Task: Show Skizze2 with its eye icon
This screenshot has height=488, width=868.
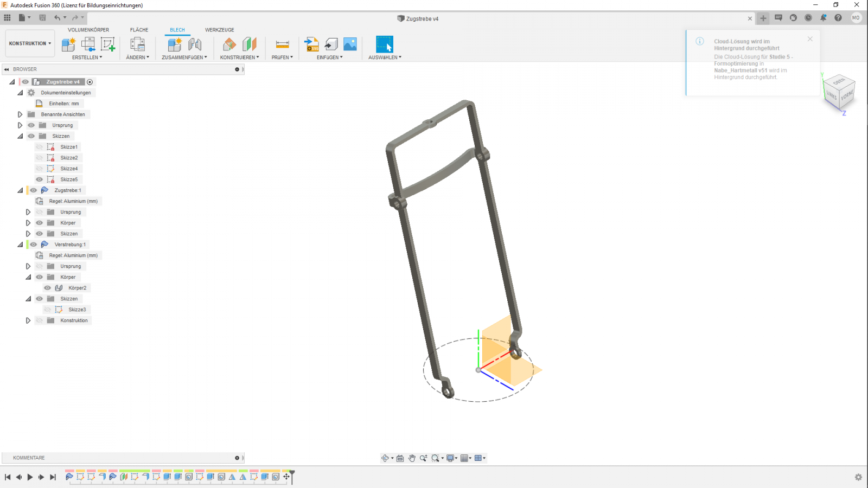Action: [39, 158]
